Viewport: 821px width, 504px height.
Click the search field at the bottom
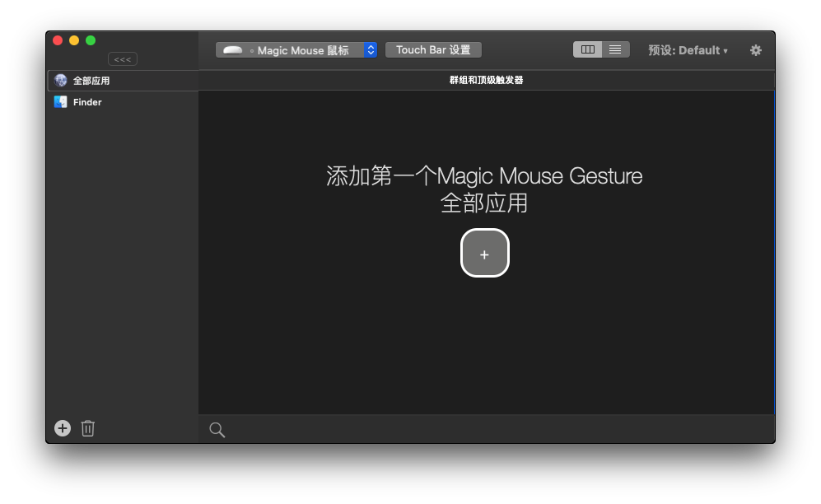[487, 429]
